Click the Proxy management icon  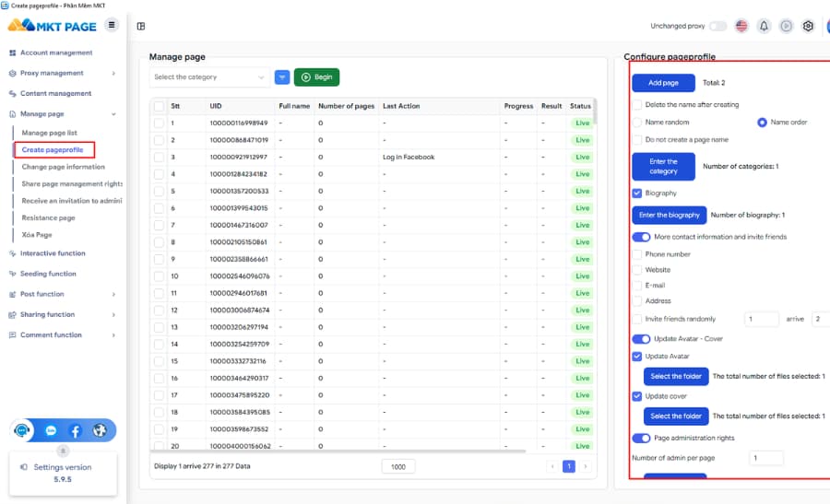click(x=12, y=73)
